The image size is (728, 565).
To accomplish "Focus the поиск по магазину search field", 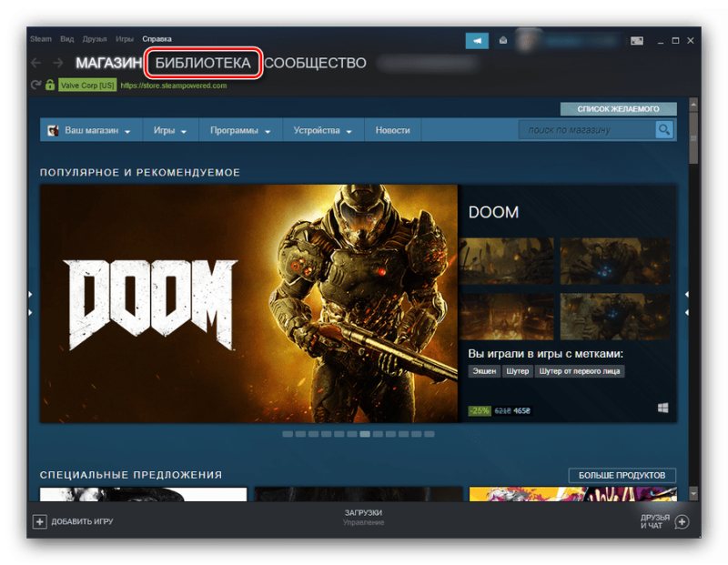I will [x=587, y=130].
